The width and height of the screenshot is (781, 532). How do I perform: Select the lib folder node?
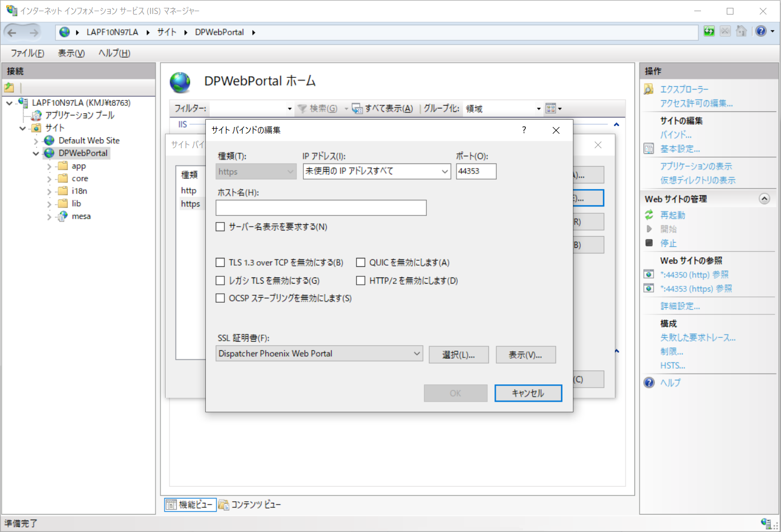(77, 203)
